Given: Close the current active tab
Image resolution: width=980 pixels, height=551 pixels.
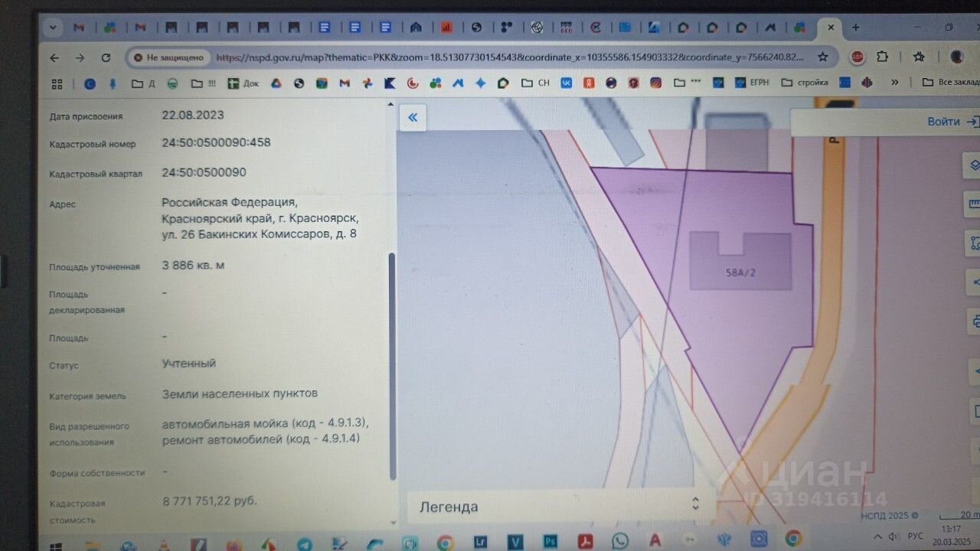Looking at the screenshot, I should point(831,28).
